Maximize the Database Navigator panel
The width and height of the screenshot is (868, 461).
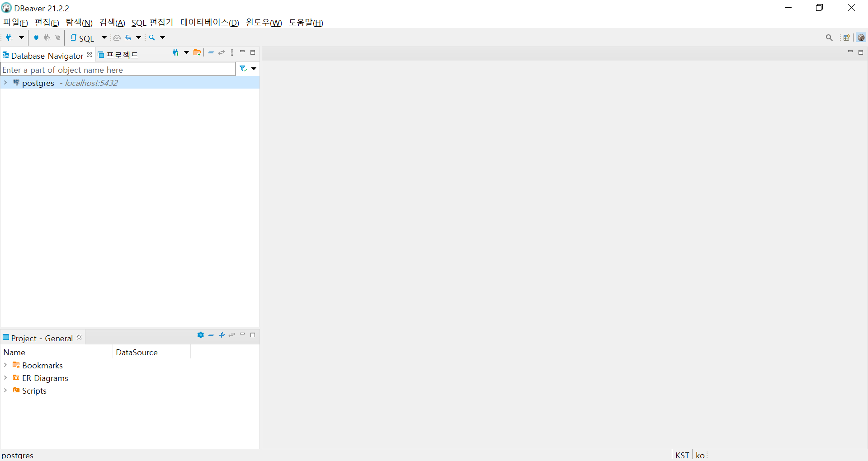pos(253,53)
